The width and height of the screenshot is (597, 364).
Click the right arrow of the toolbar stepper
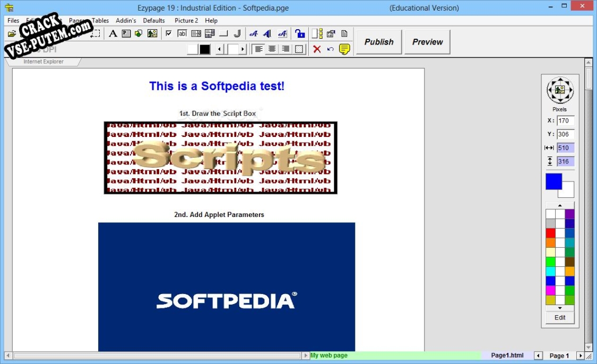click(x=243, y=49)
